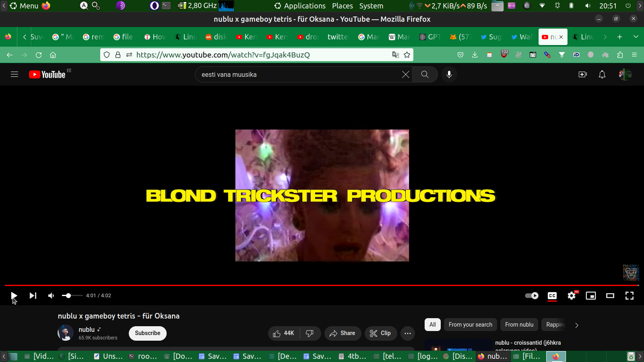Image resolution: width=644 pixels, height=362 pixels.
Task: Close the active YouTube tab
Action: [x=561, y=37]
